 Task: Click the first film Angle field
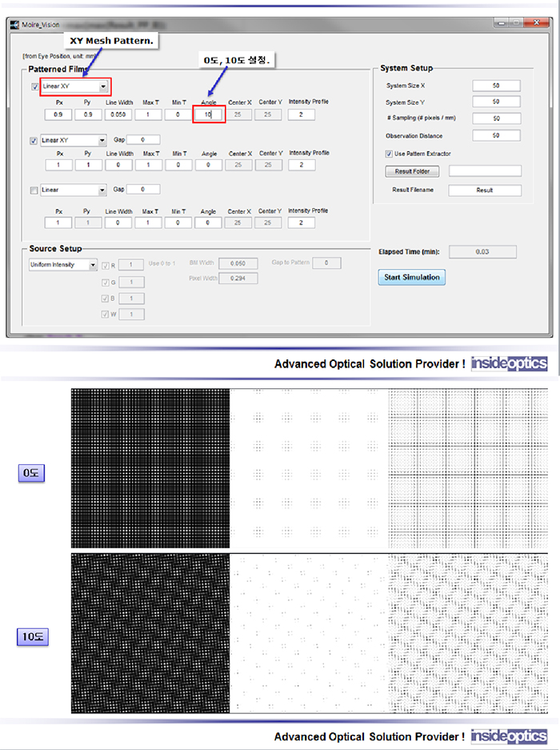209,115
